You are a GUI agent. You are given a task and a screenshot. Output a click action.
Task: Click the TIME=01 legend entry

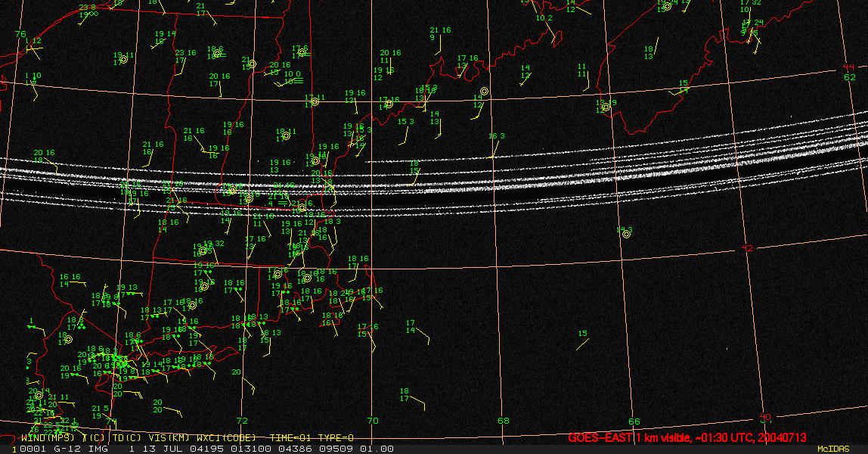coord(291,438)
